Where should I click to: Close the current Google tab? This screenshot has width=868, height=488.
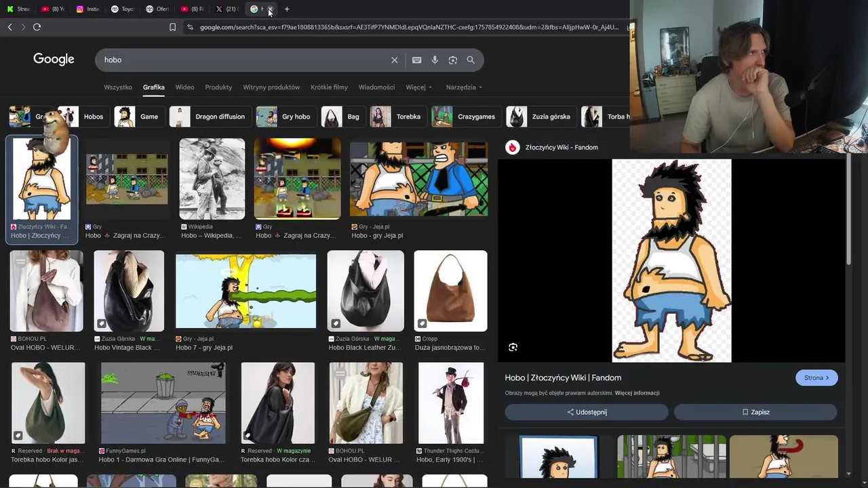[270, 9]
